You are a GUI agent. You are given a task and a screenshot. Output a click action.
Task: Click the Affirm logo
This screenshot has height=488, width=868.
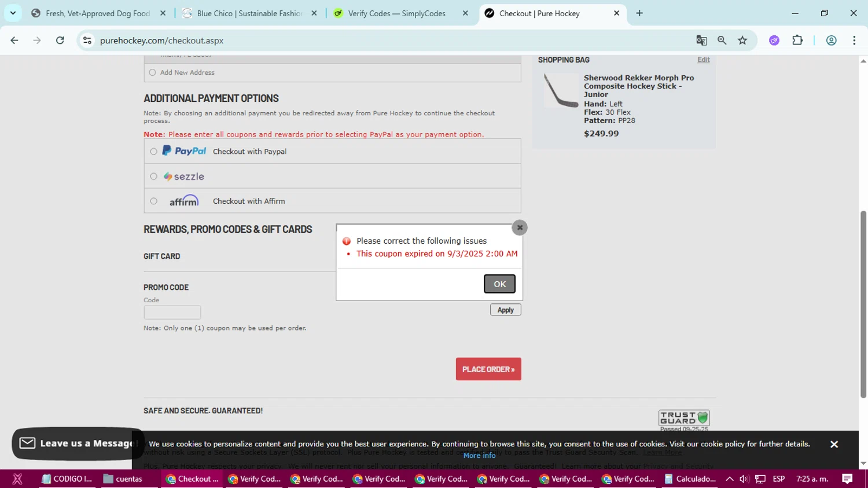(184, 201)
